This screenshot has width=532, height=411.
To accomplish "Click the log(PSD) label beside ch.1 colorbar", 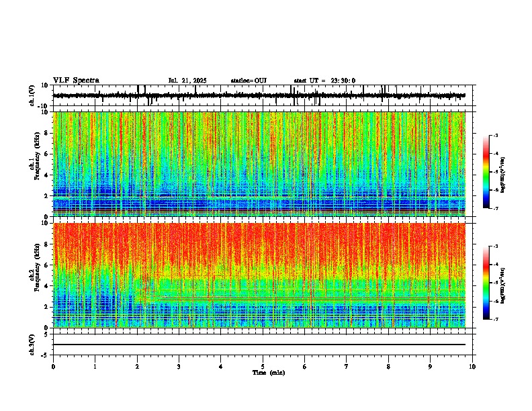I will pyautogui.click(x=502, y=175).
